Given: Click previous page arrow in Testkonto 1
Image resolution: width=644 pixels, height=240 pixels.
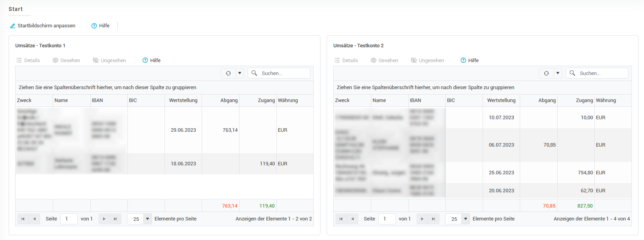Looking at the screenshot, I should (34, 219).
